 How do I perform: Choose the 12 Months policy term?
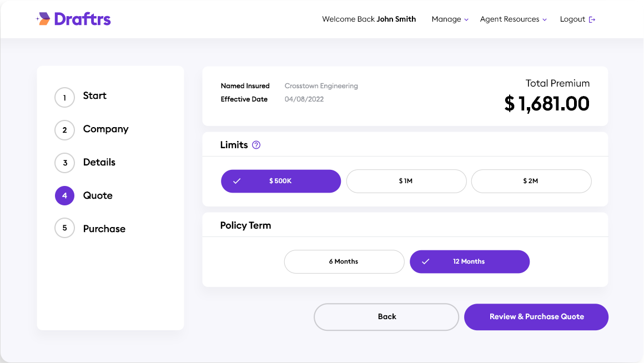click(x=469, y=261)
